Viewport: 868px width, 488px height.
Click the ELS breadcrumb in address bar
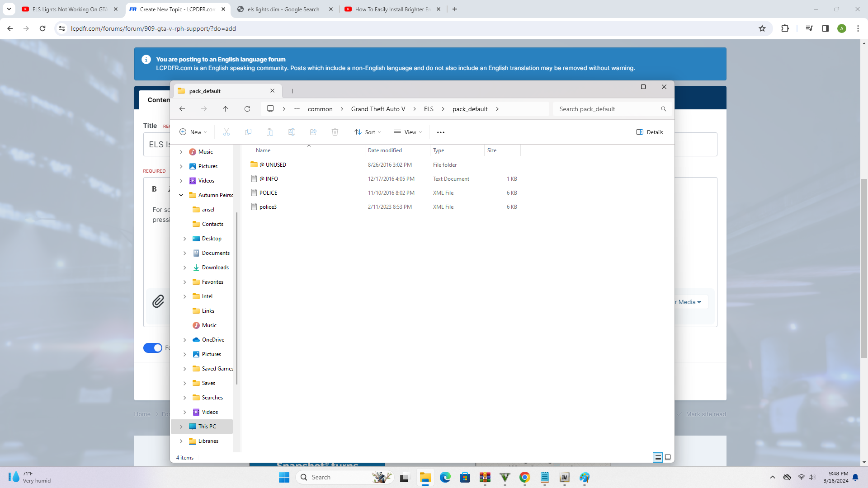428,109
